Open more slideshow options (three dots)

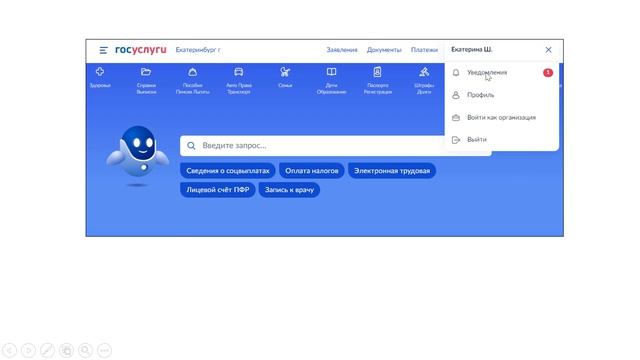click(x=104, y=350)
